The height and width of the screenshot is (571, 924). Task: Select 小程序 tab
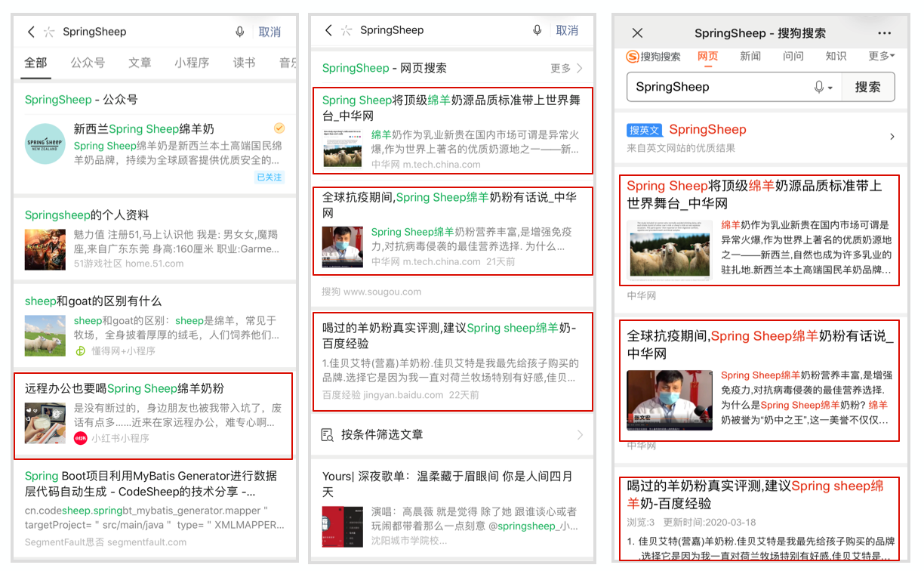pos(192,63)
